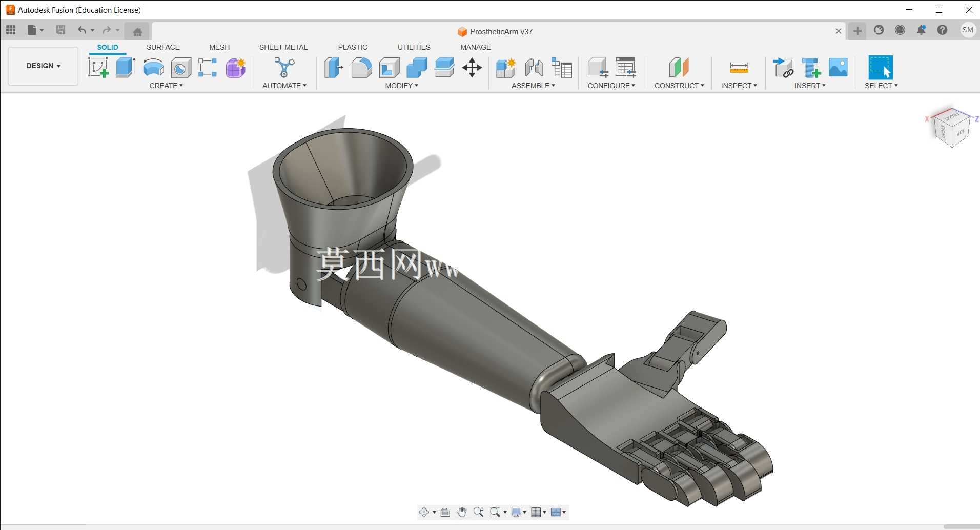The width and height of the screenshot is (980, 530).
Task: Select the Create Sketch tool
Action: pos(98,68)
